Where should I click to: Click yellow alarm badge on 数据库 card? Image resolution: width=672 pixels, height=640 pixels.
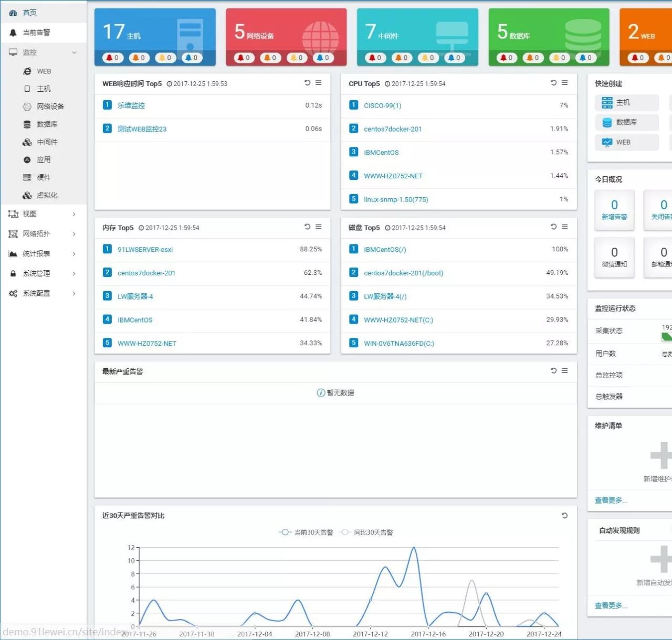click(x=560, y=58)
